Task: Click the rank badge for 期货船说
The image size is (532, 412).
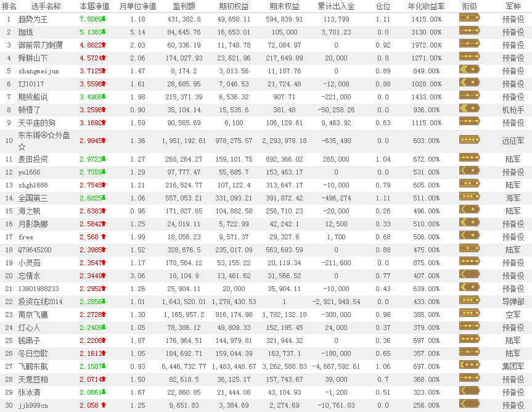Action: [x=470, y=96]
